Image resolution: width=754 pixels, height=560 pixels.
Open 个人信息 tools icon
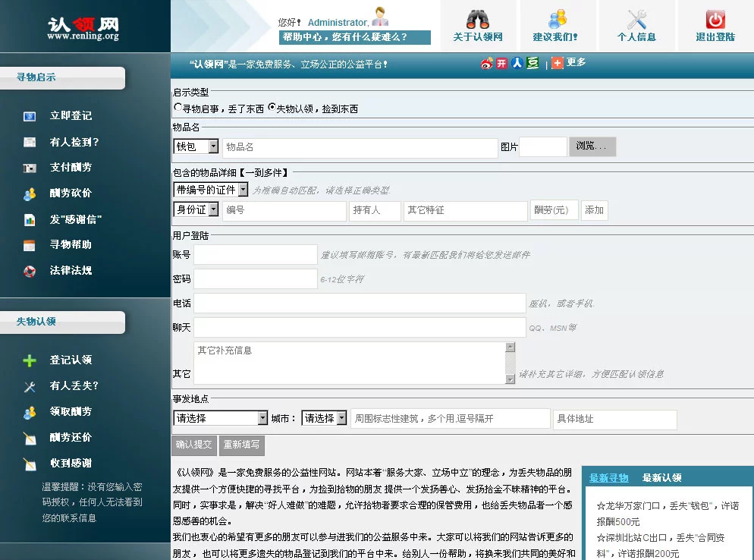coord(636,19)
